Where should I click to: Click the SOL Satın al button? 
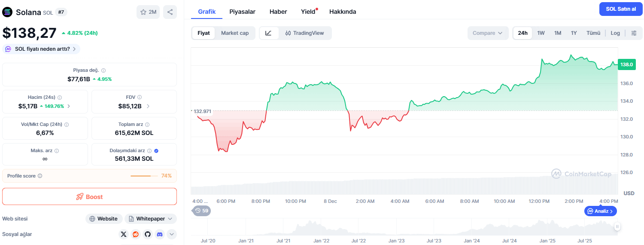[621, 9]
